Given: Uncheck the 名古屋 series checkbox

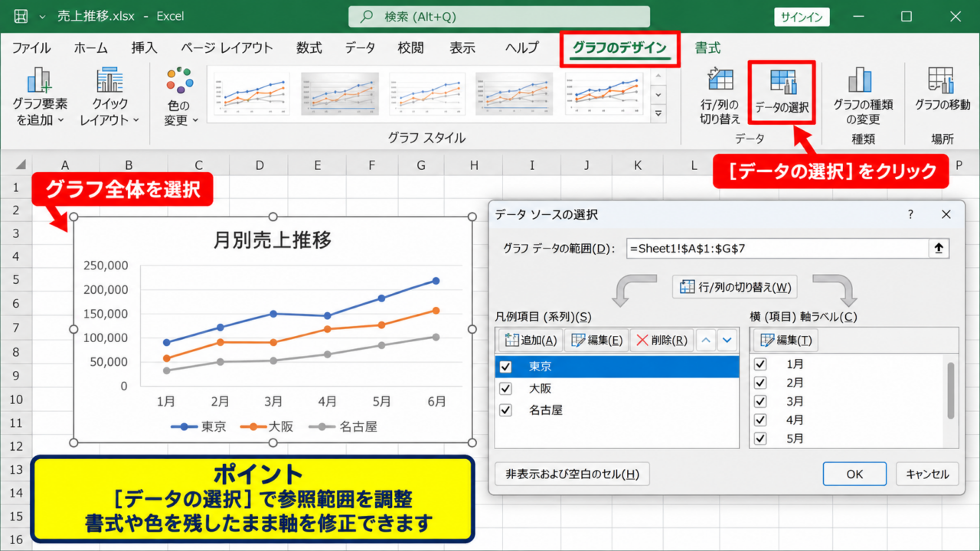Looking at the screenshot, I should pos(505,409).
